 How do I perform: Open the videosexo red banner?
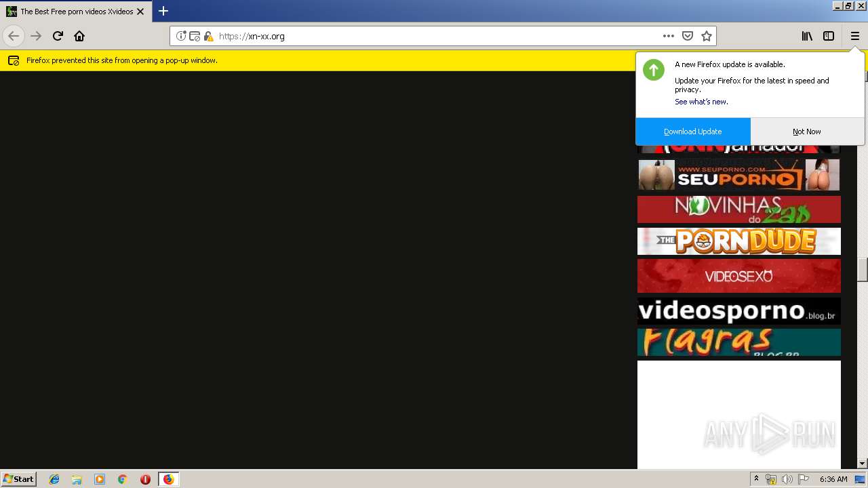[739, 276]
